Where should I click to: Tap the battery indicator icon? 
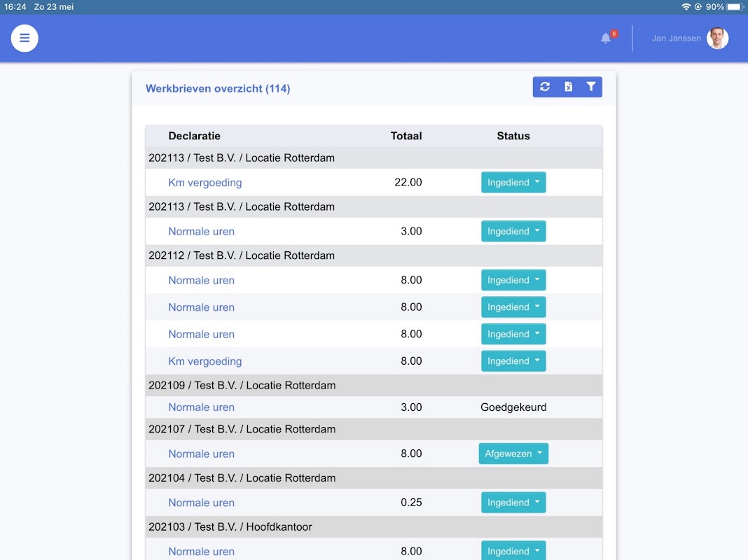pos(735,7)
